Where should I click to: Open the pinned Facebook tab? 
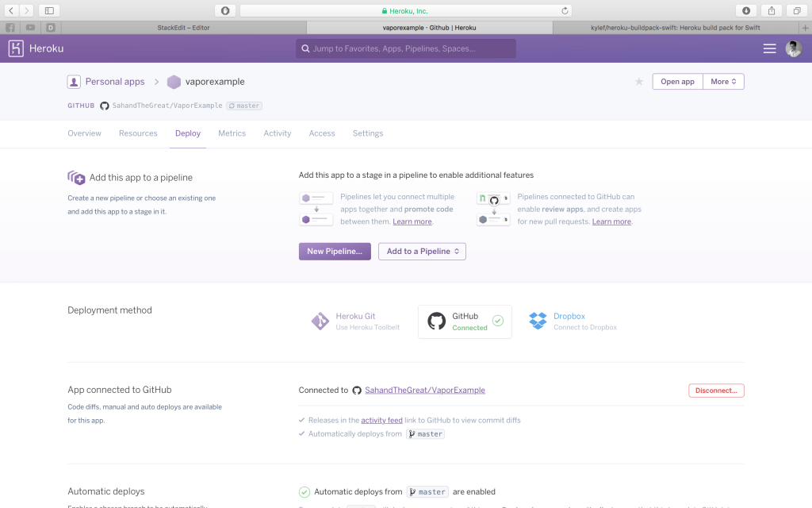10,28
